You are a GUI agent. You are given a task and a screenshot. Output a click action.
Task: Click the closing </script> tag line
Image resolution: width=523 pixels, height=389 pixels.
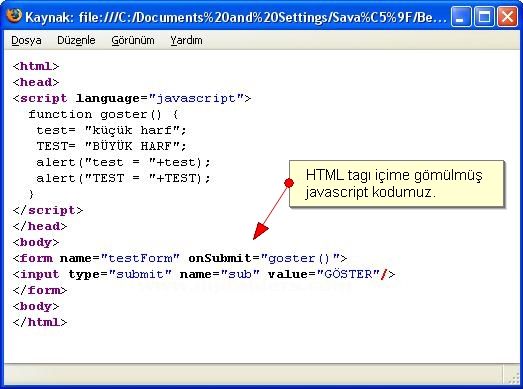(48, 210)
